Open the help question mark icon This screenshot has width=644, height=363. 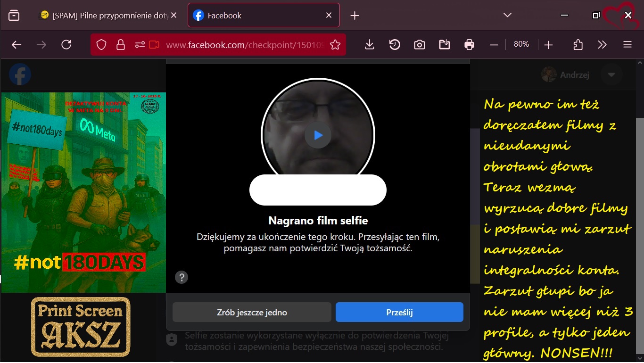[x=182, y=277]
